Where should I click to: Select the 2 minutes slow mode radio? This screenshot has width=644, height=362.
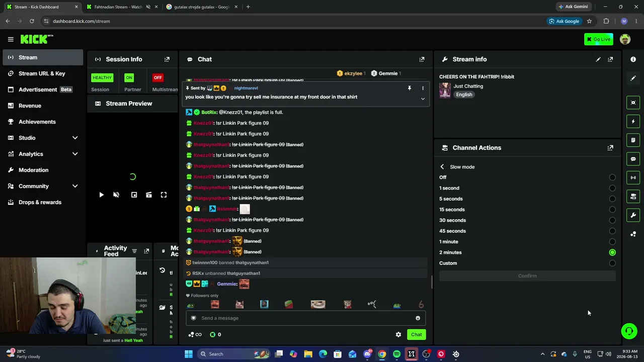click(x=612, y=252)
